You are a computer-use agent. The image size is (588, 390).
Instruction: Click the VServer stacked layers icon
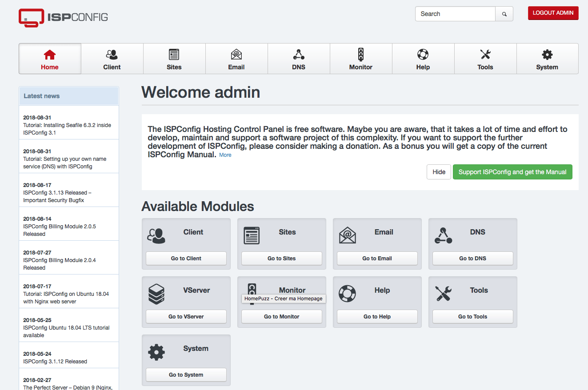(x=156, y=294)
